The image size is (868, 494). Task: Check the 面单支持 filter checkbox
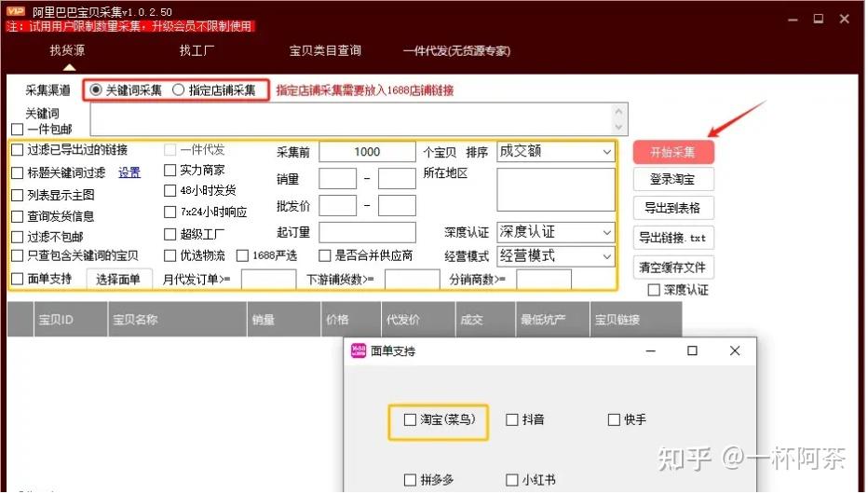point(17,279)
